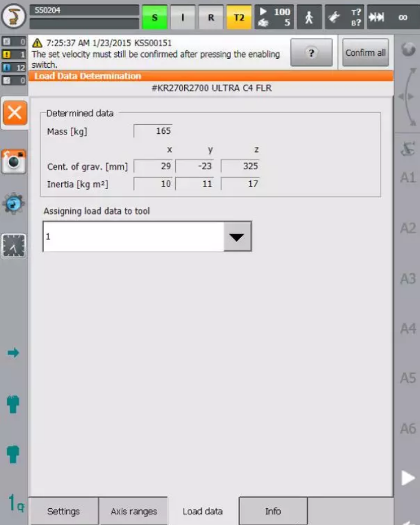Click the clock icon in left sidebar
This screenshot has height=525, width=420.
click(x=14, y=245)
